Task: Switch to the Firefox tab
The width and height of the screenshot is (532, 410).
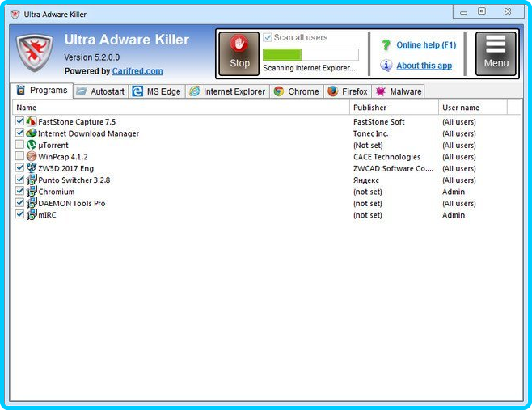Action: click(x=348, y=91)
